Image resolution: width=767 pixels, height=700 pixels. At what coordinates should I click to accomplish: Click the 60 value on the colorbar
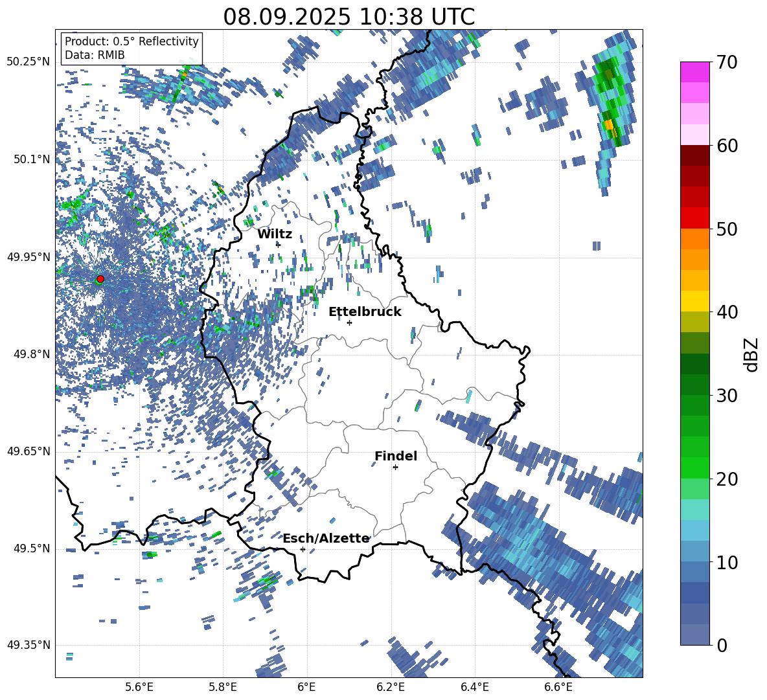(727, 146)
